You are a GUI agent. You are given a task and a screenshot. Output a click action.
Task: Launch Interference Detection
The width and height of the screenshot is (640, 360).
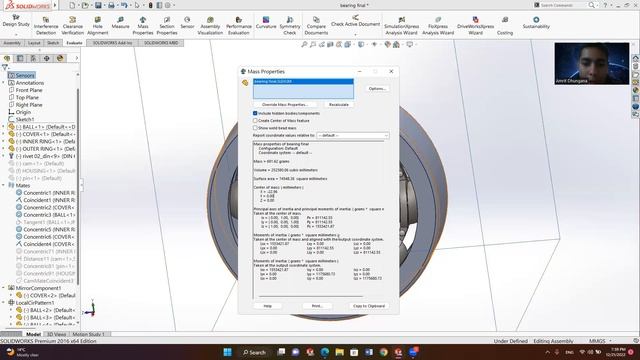[46, 26]
